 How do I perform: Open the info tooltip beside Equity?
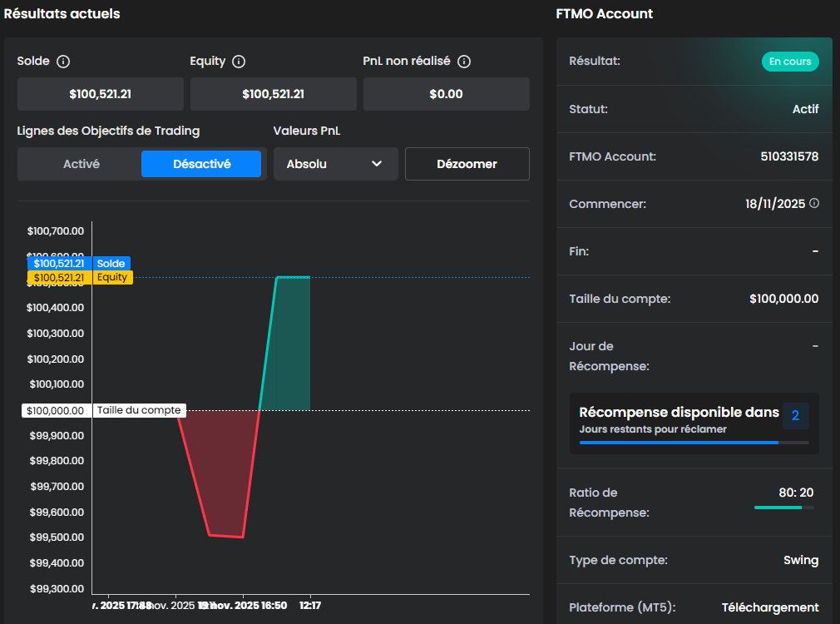(x=239, y=62)
